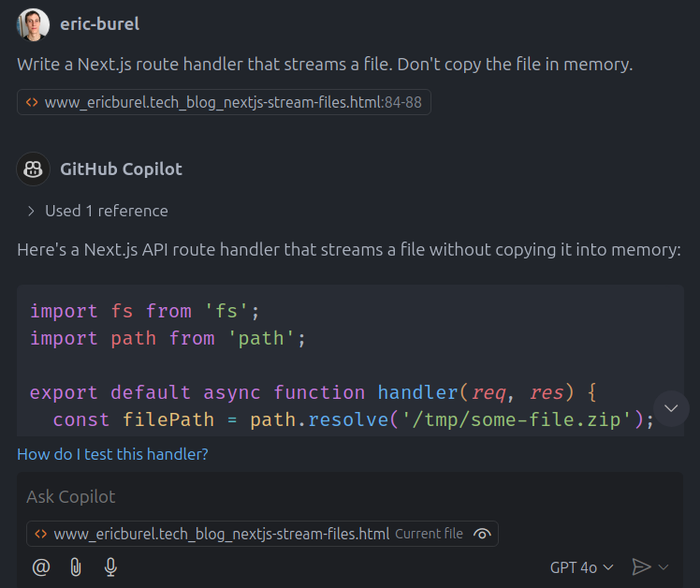This screenshot has width=700, height=588.
Task: Click the code line "import path from 'path';"
Action: point(168,338)
